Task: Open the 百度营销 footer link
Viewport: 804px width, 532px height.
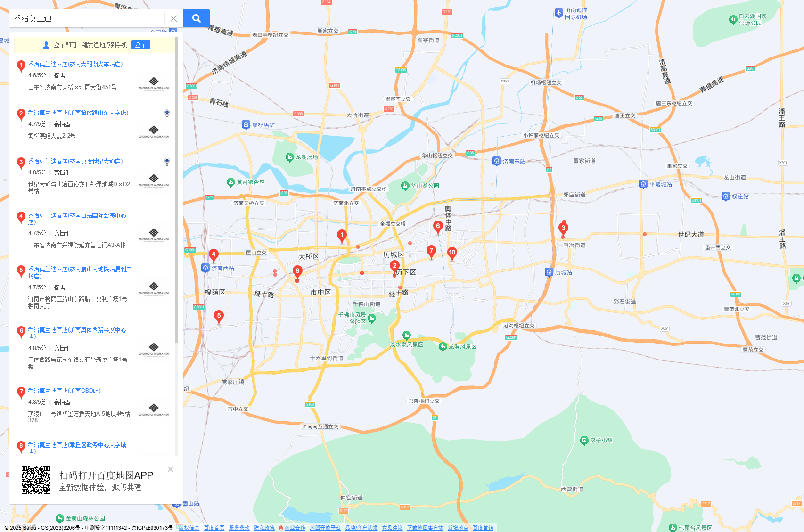Action: click(x=483, y=528)
